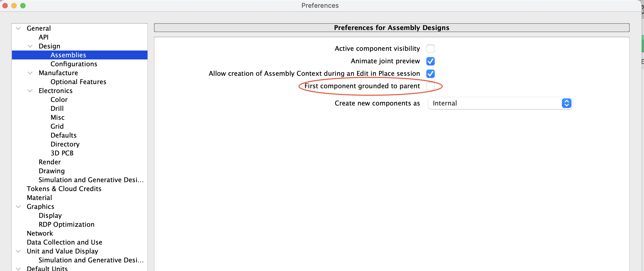
Task: Select the RDP Optimization page
Action: [x=66, y=224]
